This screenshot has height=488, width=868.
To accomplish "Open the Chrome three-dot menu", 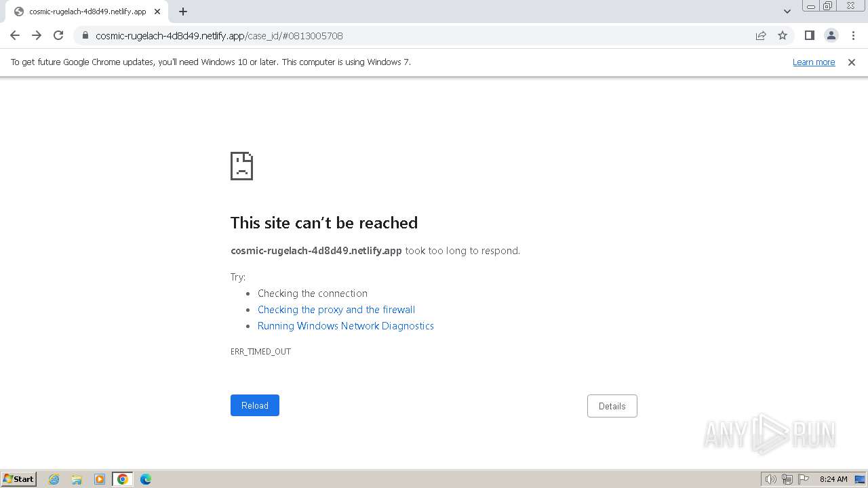I will 853,35.
